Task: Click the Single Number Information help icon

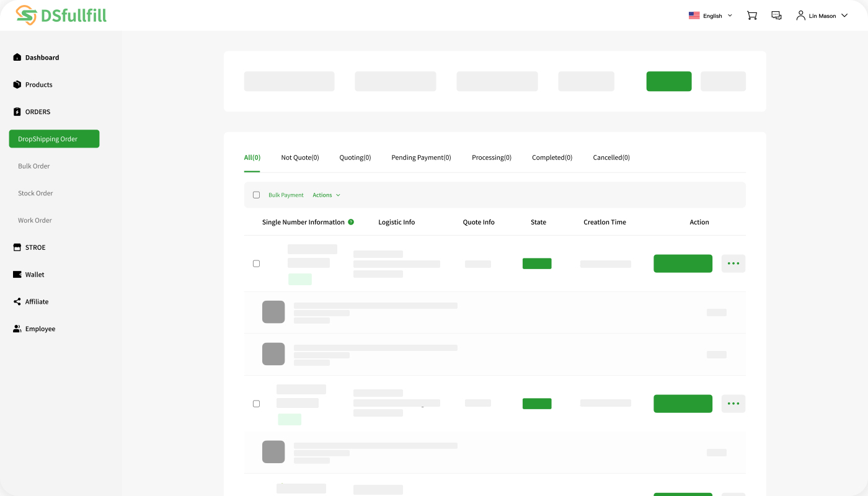Action: tap(352, 221)
